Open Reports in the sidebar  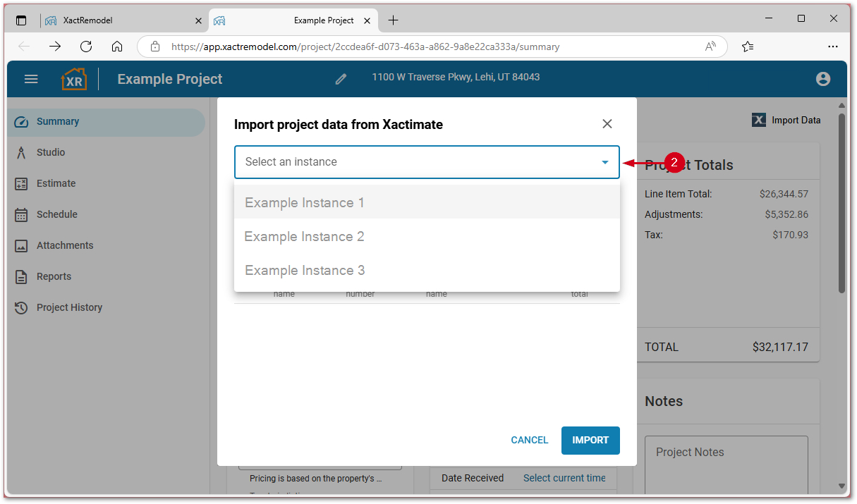click(x=107, y=276)
